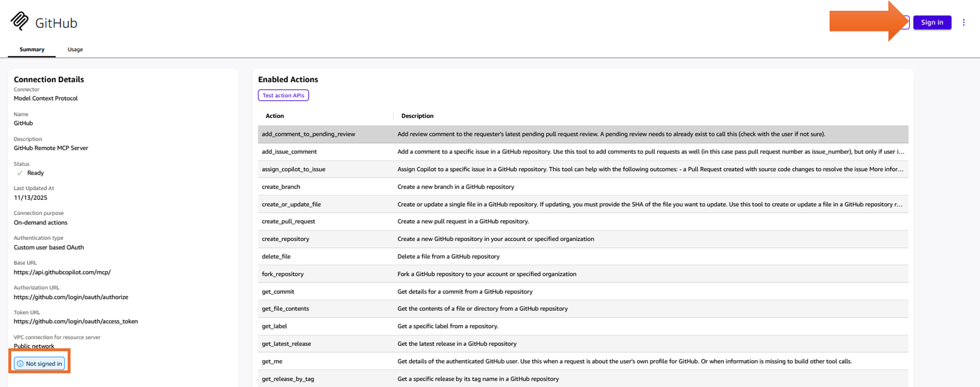Click 'Fork a GitHub repository' description cell

pos(487,274)
